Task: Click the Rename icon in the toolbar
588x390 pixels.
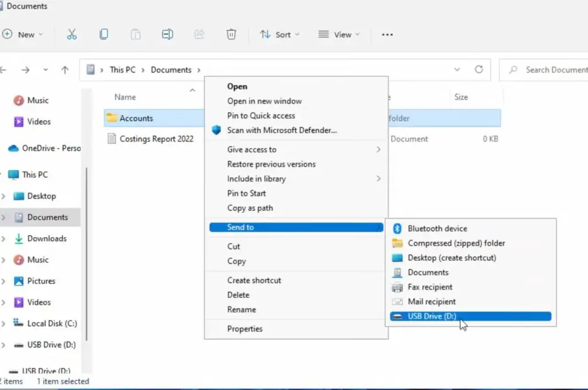Action: [168, 34]
